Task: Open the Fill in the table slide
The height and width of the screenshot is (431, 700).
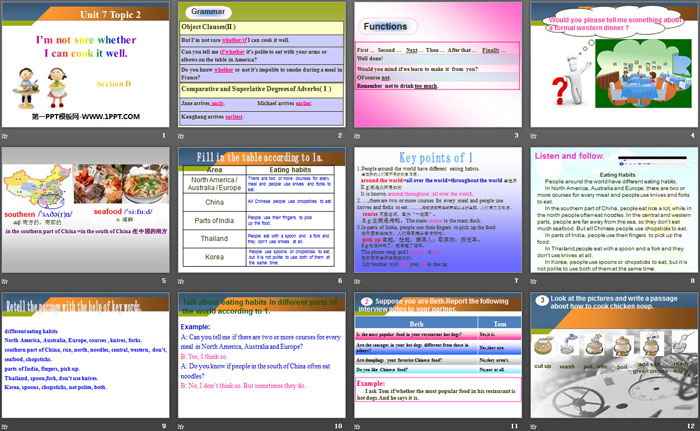Action: (262, 210)
